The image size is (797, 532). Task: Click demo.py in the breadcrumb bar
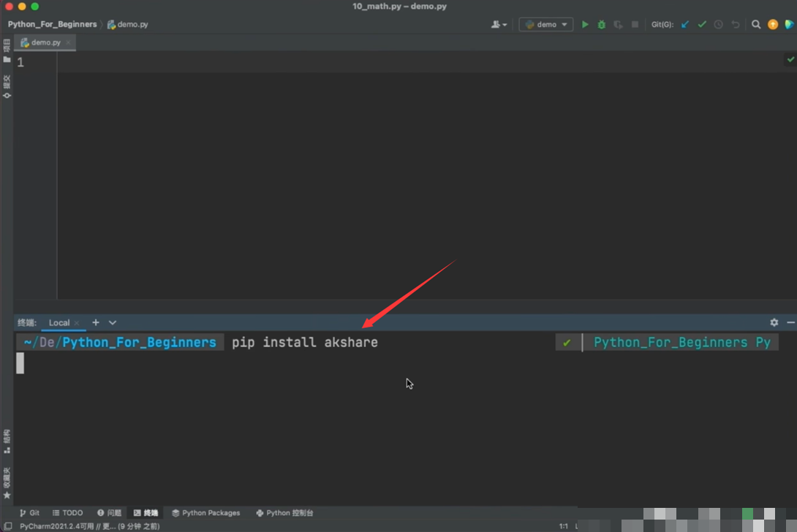128,24
